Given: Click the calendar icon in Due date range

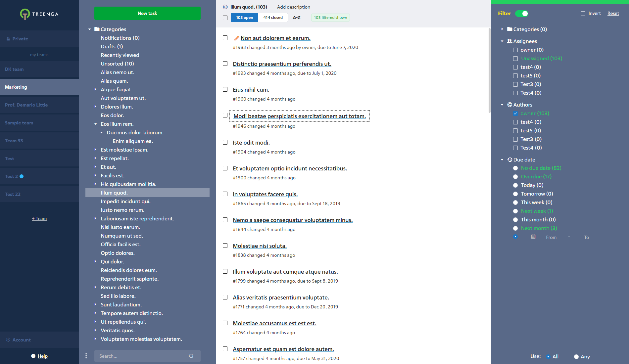Looking at the screenshot, I should pyautogui.click(x=533, y=237).
